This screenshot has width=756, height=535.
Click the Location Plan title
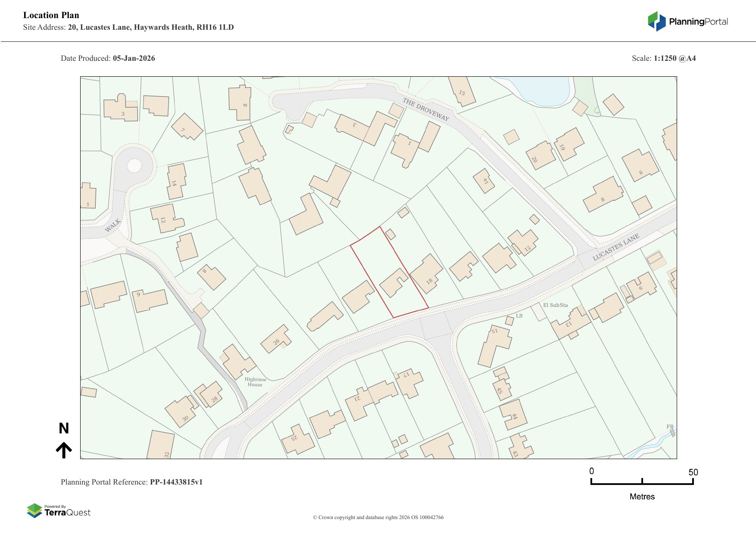[51, 15]
